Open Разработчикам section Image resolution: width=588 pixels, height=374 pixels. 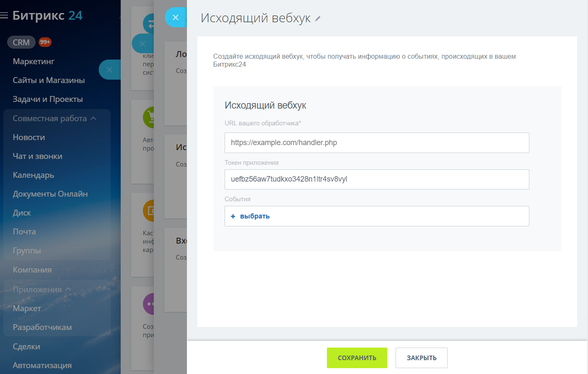(42, 327)
